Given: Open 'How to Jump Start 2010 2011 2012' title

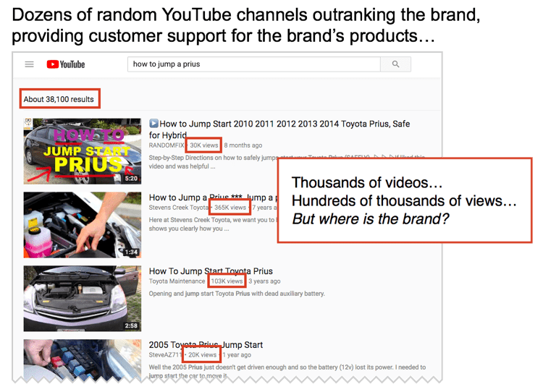Looking at the screenshot, I should (279, 129).
